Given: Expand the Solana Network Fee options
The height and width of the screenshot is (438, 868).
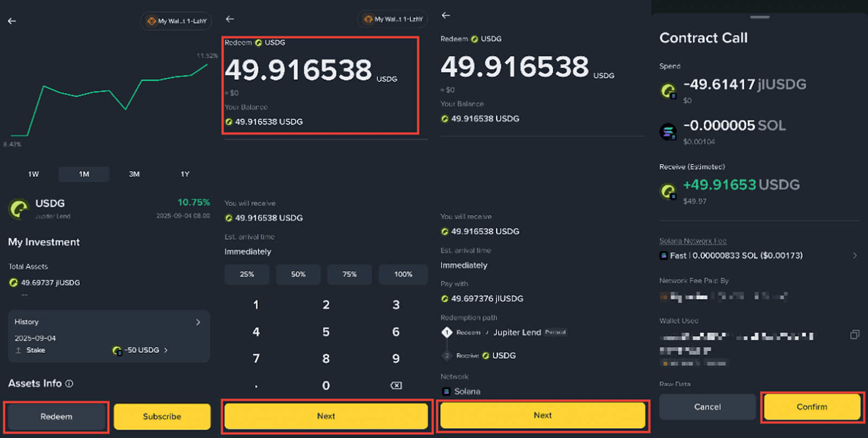Looking at the screenshot, I should [855, 256].
